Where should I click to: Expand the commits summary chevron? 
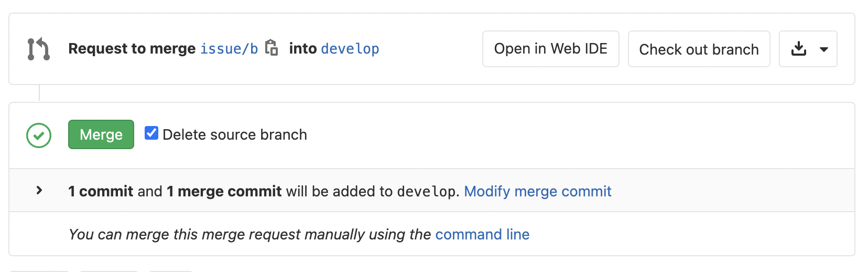[39, 191]
